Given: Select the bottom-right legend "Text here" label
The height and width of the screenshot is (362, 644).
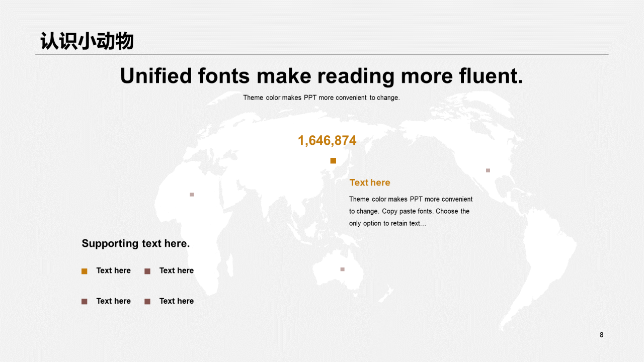Looking at the screenshot, I should pyautogui.click(x=177, y=301).
